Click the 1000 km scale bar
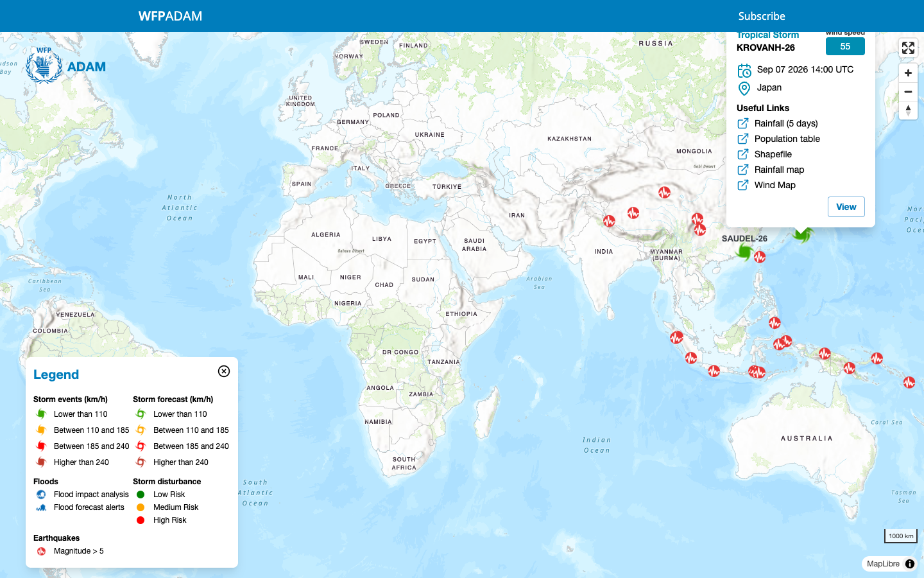The image size is (924, 578). (901, 536)
